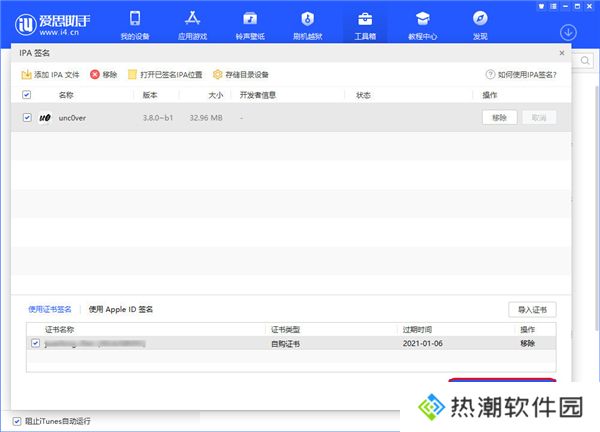Click 取消 button in unc0ver row
Image resolution: width=600 pixels, height=432 pixels.
click(x=539, y=117)
